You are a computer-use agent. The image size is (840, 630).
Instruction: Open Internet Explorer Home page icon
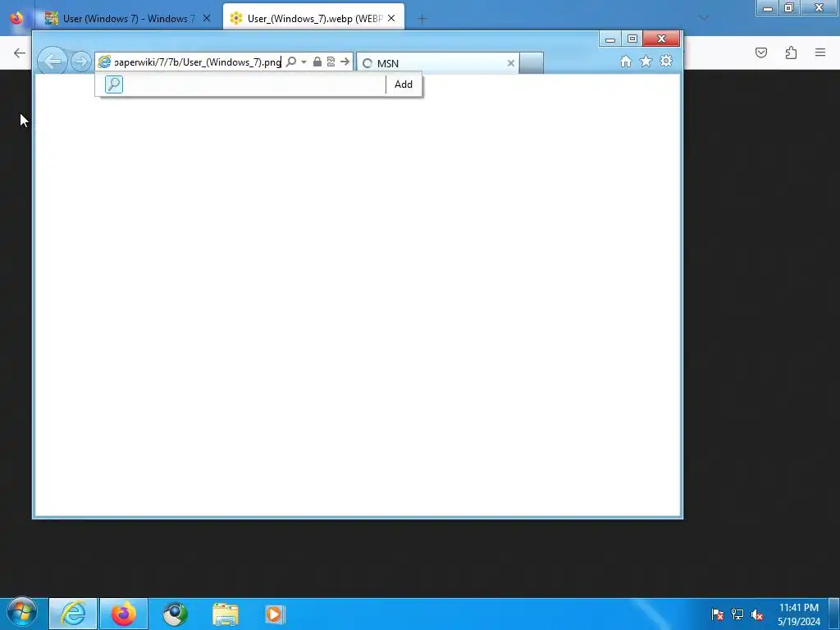tap(626, 62)
